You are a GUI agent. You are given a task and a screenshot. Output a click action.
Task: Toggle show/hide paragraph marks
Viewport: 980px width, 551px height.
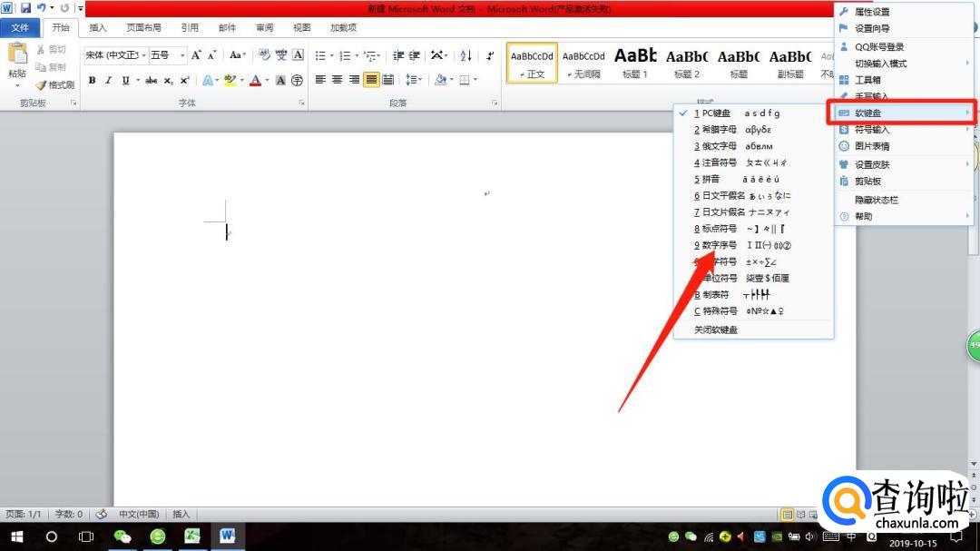(490, 55)
